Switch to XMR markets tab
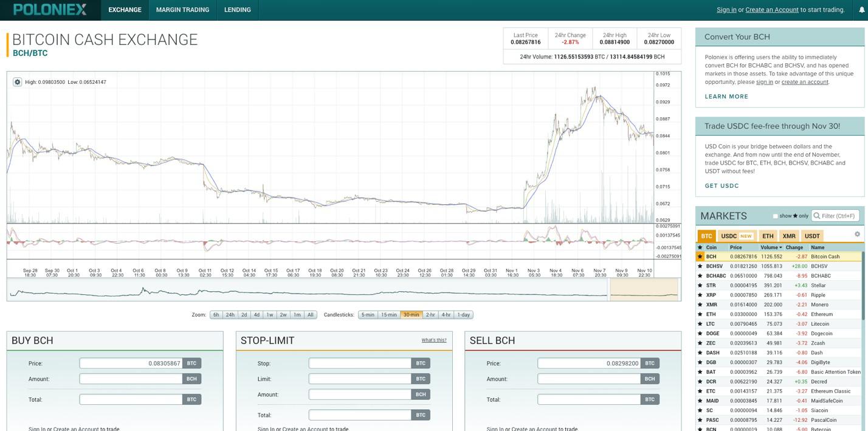 click(x=789, y=236)
